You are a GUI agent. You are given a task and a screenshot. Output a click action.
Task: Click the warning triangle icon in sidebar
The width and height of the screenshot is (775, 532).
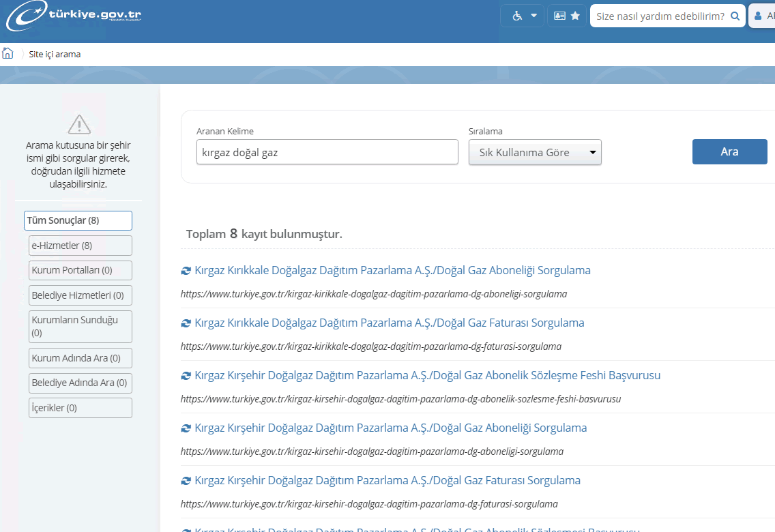pos(80,124)
